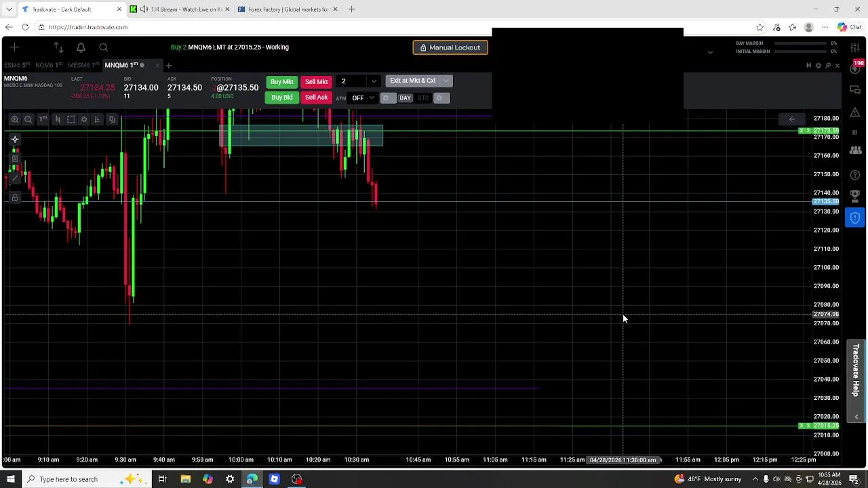Switch to MESM6 1m chart tab
The width and height of the screenshot is (868, 488).
pyautogui.click(x=84, y=65)
